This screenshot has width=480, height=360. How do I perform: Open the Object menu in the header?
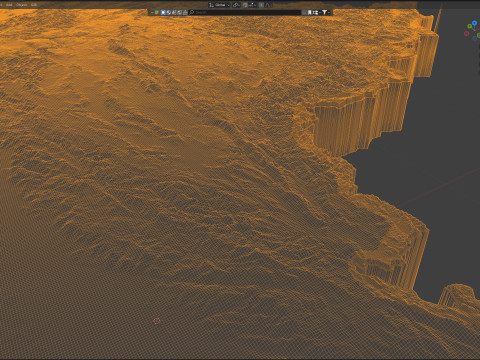[22, 5]
